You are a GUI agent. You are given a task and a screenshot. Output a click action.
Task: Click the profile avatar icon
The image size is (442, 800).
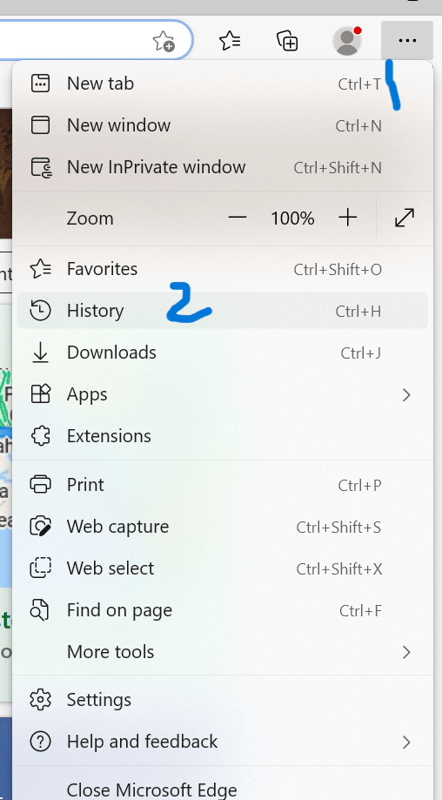348,40
